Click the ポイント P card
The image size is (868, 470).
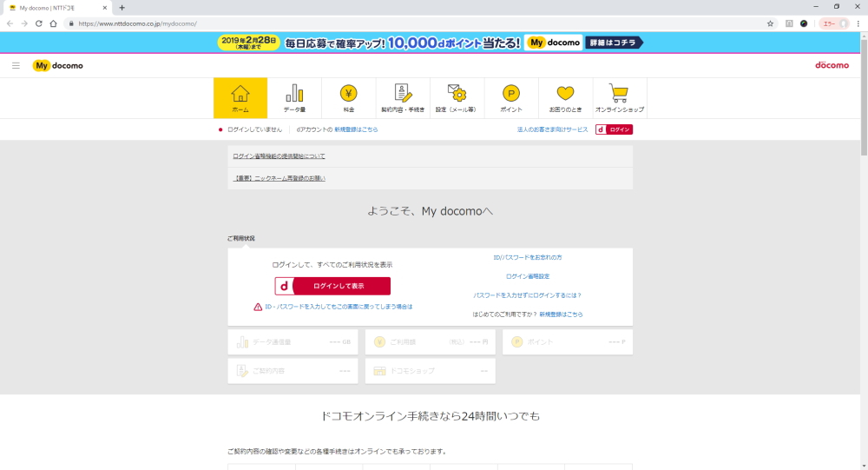[568, 342]
